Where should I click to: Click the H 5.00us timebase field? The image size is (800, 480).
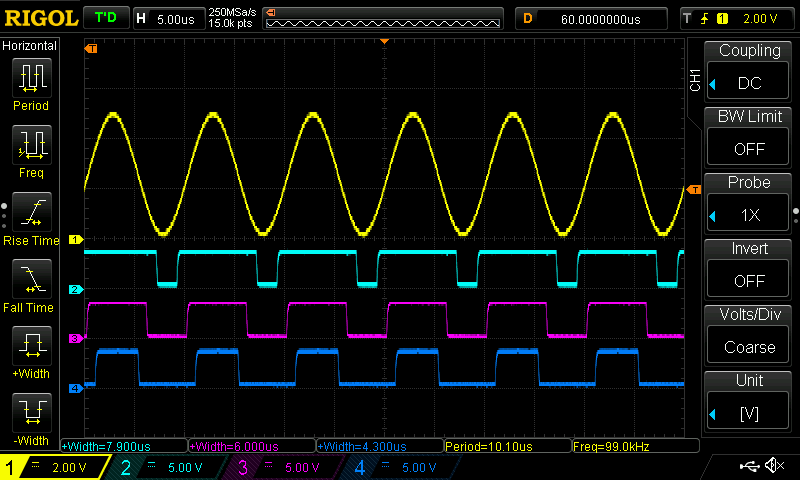pyautogui.click(x=169, y=19)
